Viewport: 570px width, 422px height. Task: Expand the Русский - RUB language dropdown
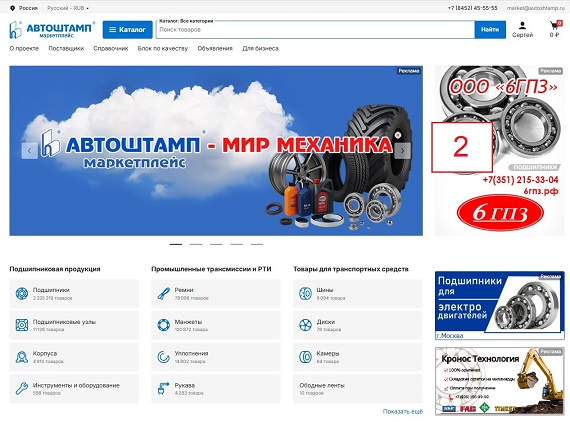[68, 8]
